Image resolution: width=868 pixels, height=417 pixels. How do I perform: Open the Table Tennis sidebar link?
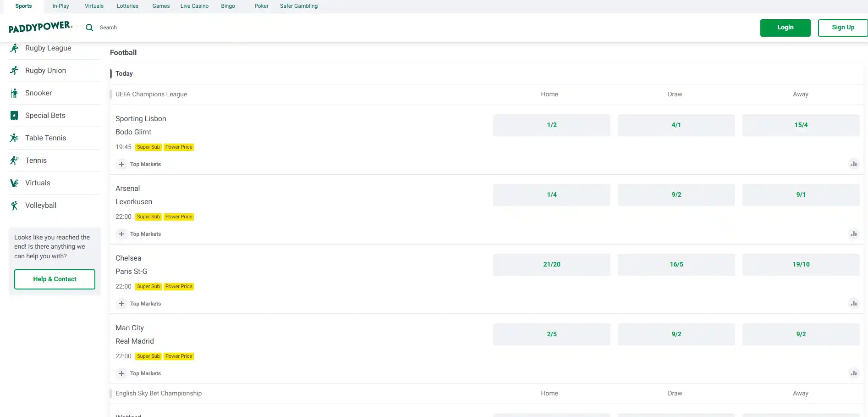coord(45,138)
